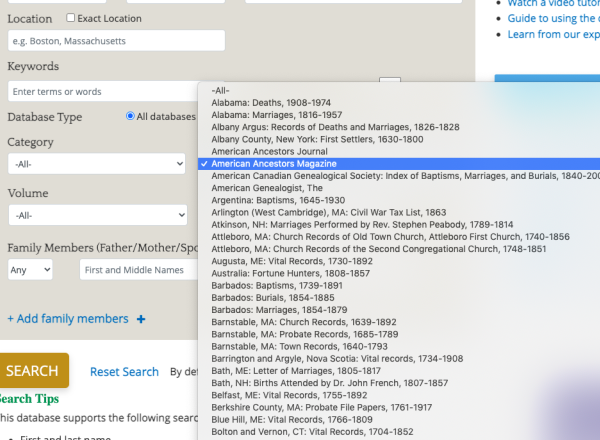Viewport: 600px width, 440px height.
Task: Choose Bath, NH: Births Attended by Dr. John French
Action: (x=399, y=383)
